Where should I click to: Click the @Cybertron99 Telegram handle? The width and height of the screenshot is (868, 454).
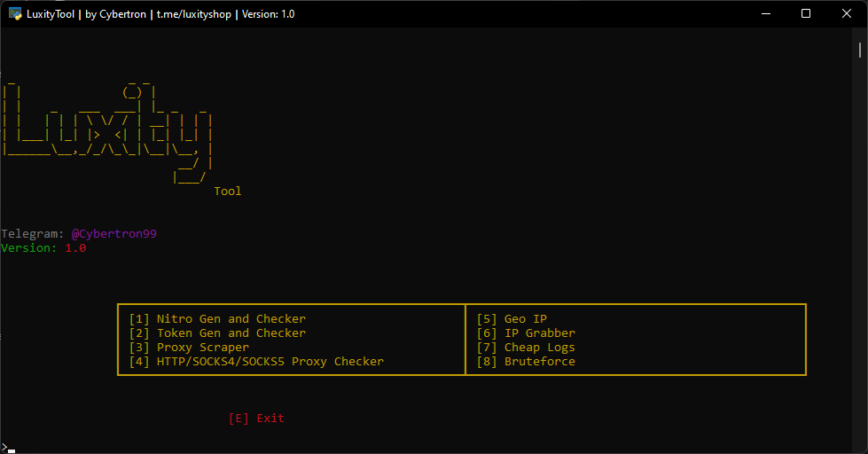click(114, 234)
